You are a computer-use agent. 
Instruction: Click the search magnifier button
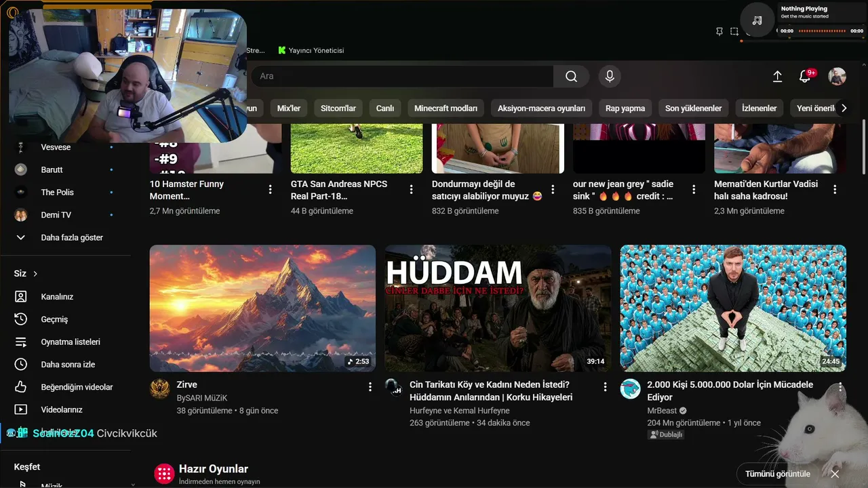pos(571,77)
